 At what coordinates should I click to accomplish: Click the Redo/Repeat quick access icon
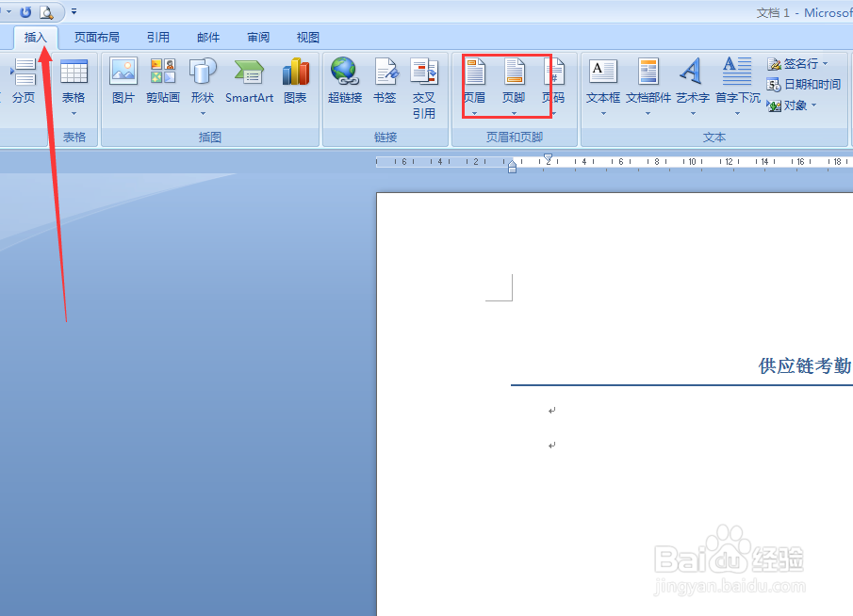(x=25, y=11)
